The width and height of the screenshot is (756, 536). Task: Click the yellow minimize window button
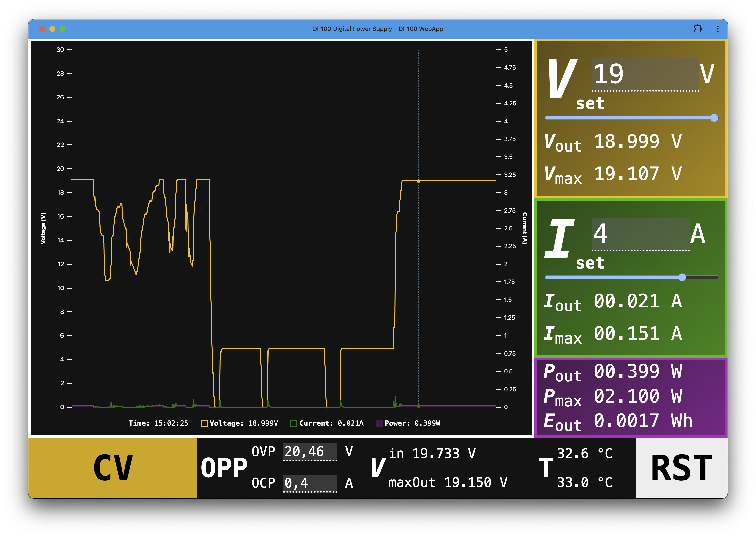click(x=52, y=29)
